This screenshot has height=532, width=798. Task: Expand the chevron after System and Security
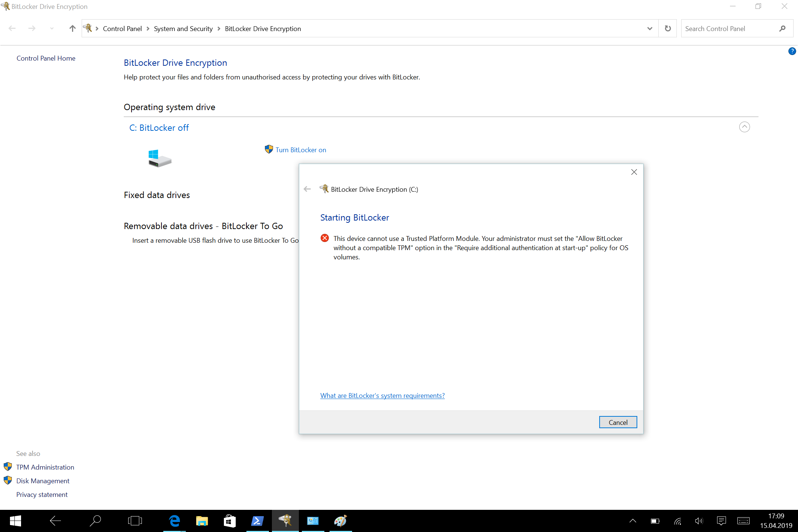click(x=219, y=29)
